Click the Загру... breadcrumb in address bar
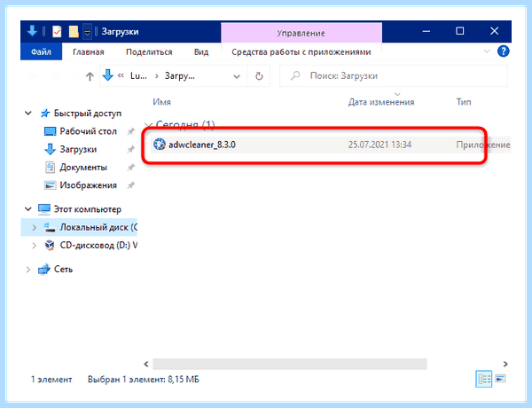Viewport: 532px width, 408px height. pos(179,75)
